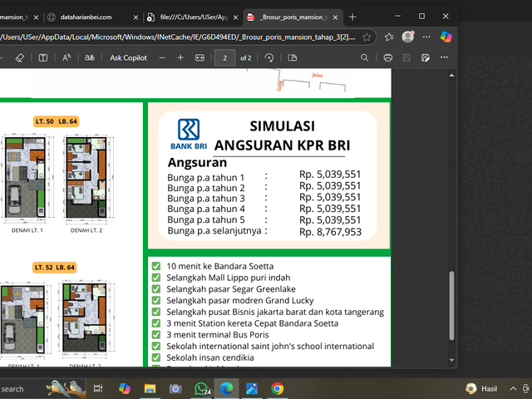The image size is (532, 399).
Task: Open PDF toolbar more options menu
Action: point(444,57)
